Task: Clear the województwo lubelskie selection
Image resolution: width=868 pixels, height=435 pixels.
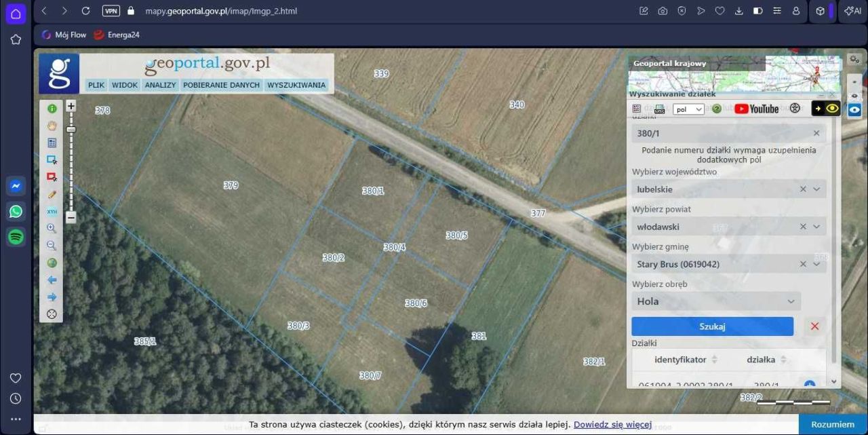Action: [x=803, y=189]
